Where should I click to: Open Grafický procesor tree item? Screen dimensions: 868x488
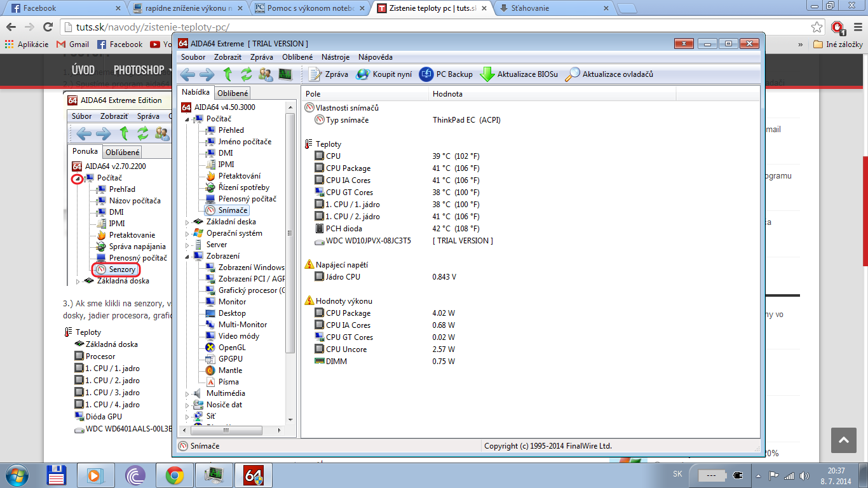251,290
